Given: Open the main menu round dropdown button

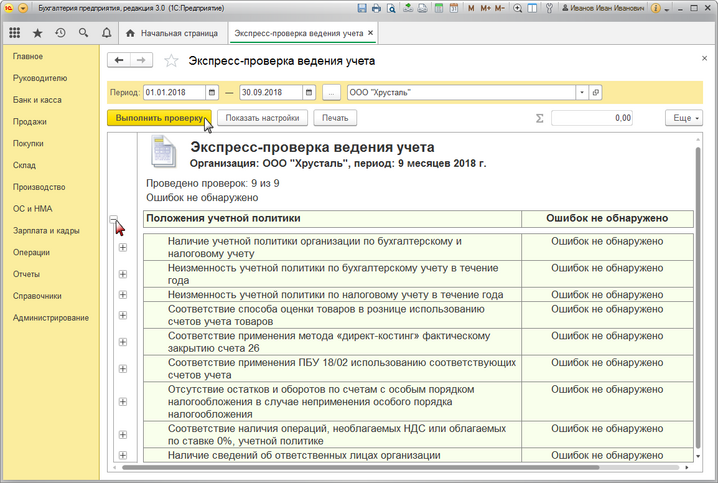Looking at the screenshot, I should coord(23,8).
